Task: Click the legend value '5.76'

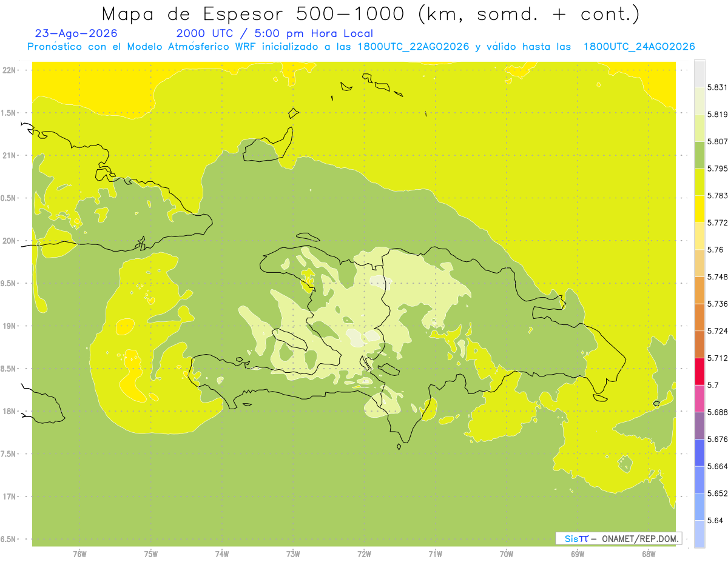Action: [715, 250]
